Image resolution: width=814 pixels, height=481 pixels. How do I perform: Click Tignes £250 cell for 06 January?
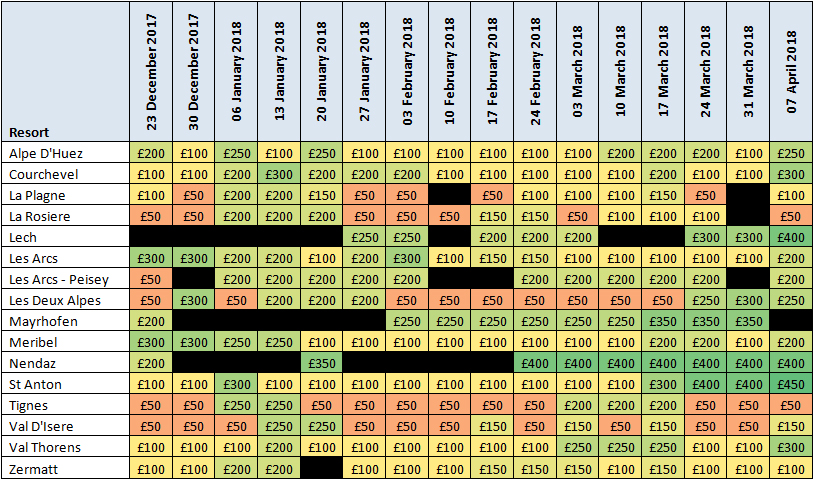(x=237, y=405)
